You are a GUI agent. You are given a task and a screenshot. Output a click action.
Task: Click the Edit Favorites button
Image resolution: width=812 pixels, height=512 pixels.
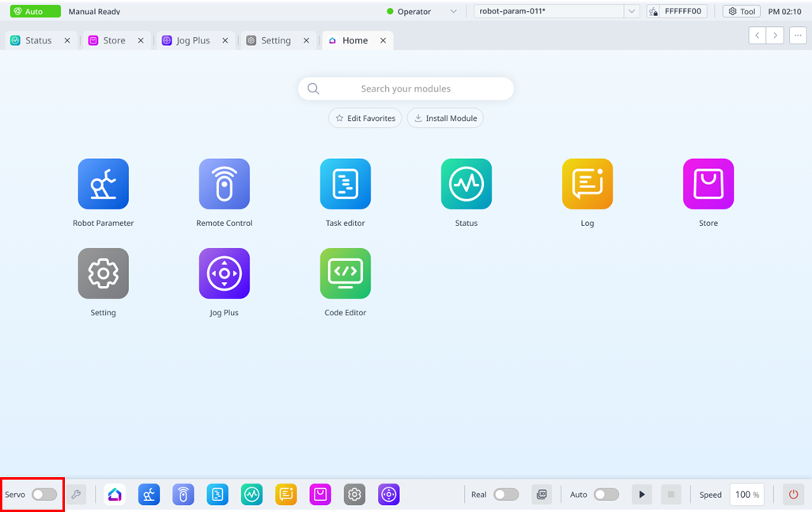pos(365,119)
